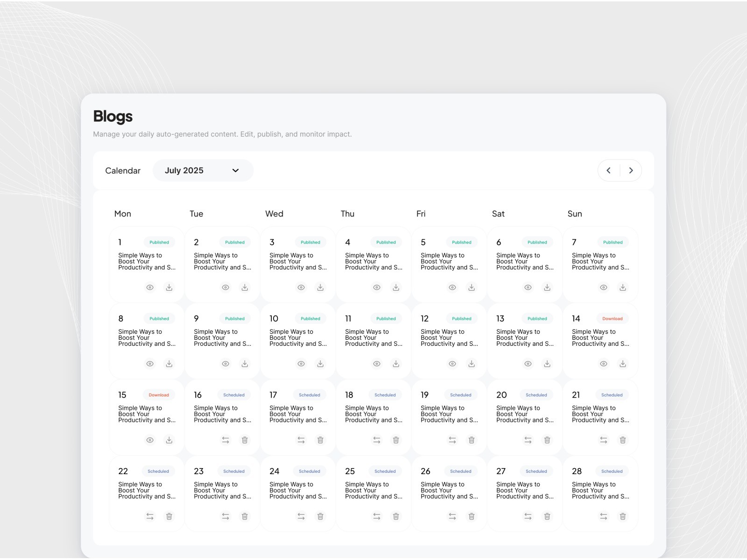Click the Scheduled badge on day 19

tap(460, 395)
